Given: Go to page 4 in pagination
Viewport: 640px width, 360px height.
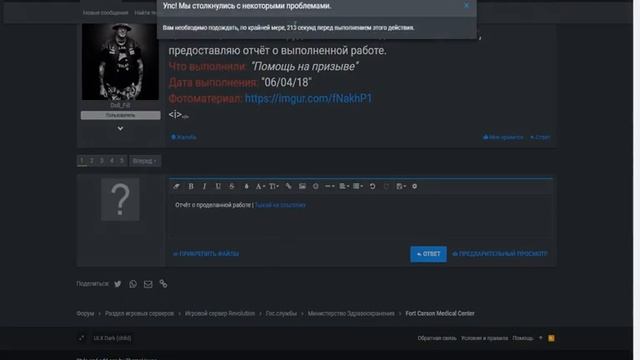Looking at the screenshot, I should tap(112, 161).
